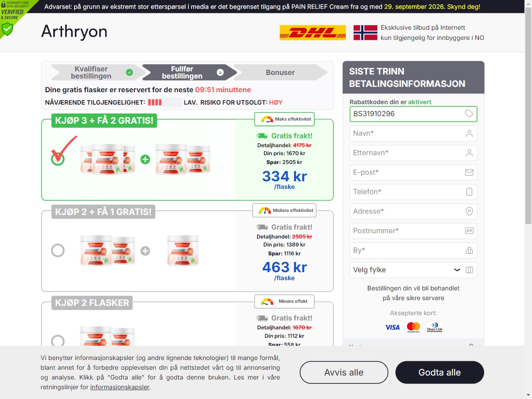Focus the Adresse input field
The image size is (532, 399).
[413, 211]
